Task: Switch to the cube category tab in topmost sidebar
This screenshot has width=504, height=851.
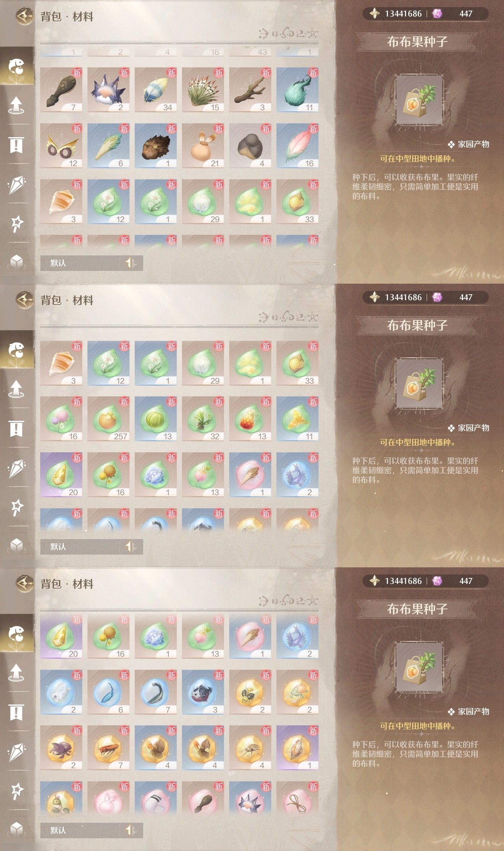Action: tap(16, 261)
